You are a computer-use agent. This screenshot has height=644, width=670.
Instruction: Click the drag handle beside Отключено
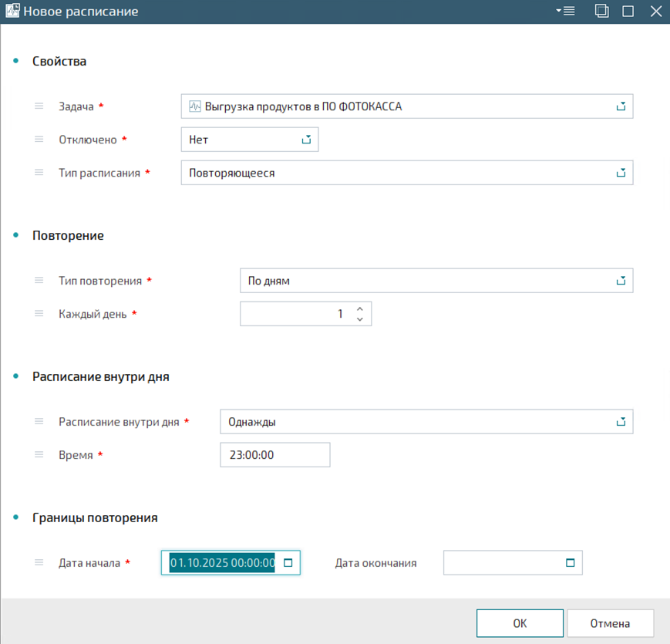coord(39,140)
